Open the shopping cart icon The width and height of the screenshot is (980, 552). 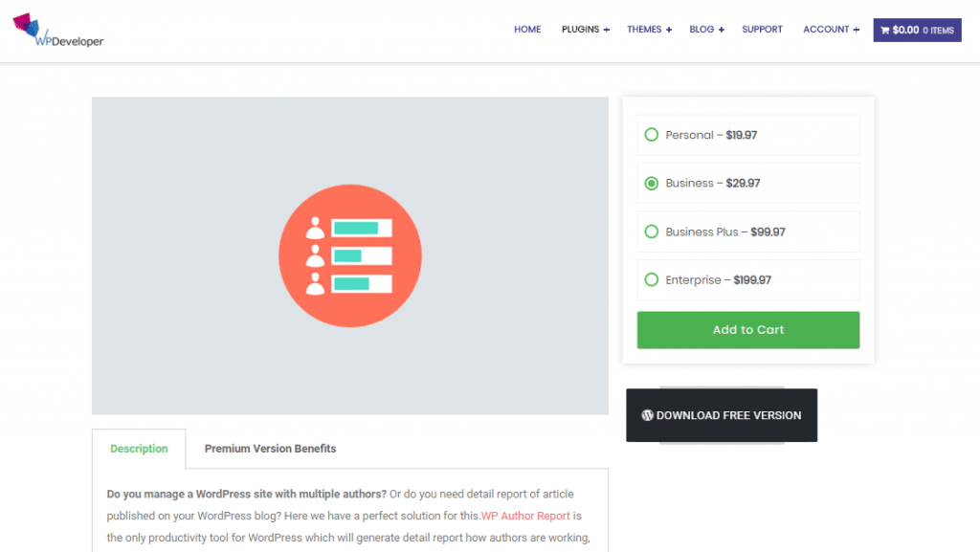[x=885, y=31]
